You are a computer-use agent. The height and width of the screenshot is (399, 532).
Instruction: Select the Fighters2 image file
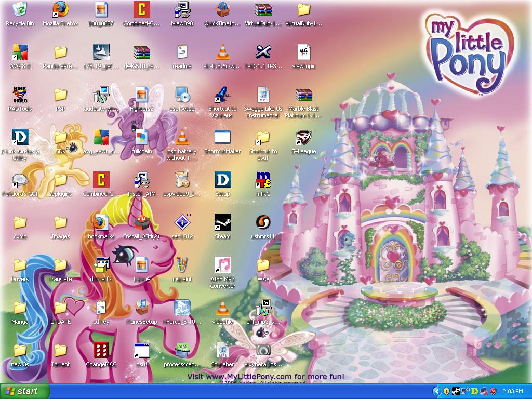141,95
